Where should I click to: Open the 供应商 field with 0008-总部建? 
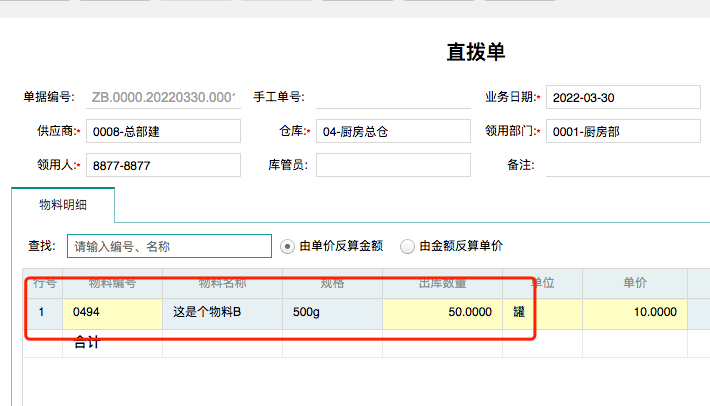point(163,132)
